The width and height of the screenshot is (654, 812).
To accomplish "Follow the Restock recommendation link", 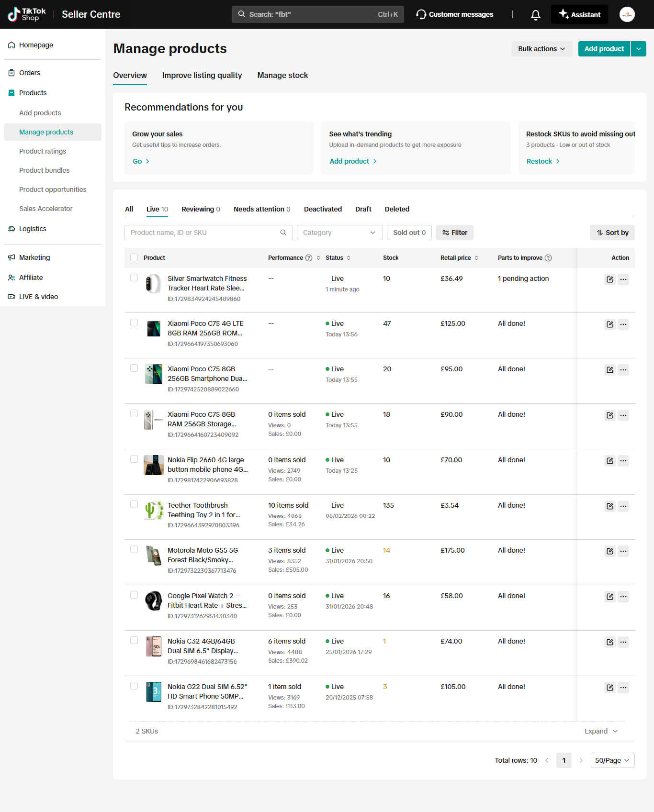I will [x=543, y=161].
